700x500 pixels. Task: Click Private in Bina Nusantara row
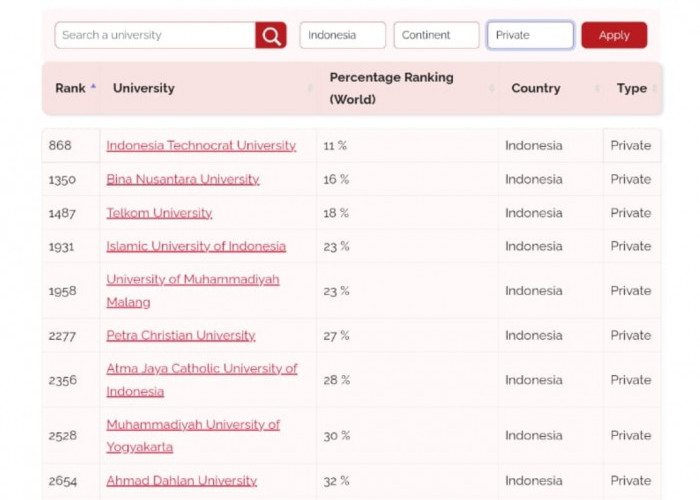(x=631, y=179)
